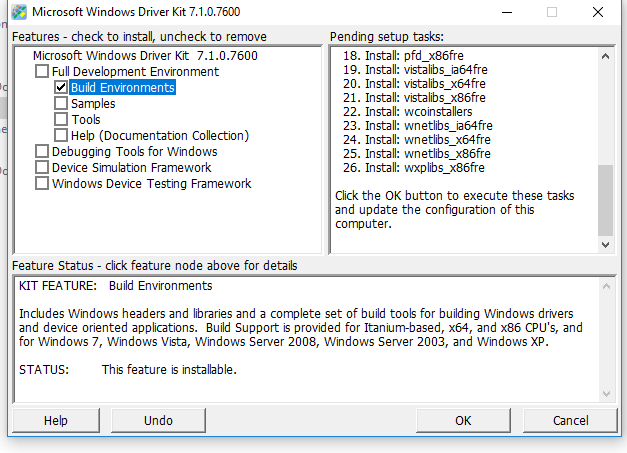Click pending tasks scroll up arrow
Viewport: 627px width, 453px height.
[x=605, y=56]
